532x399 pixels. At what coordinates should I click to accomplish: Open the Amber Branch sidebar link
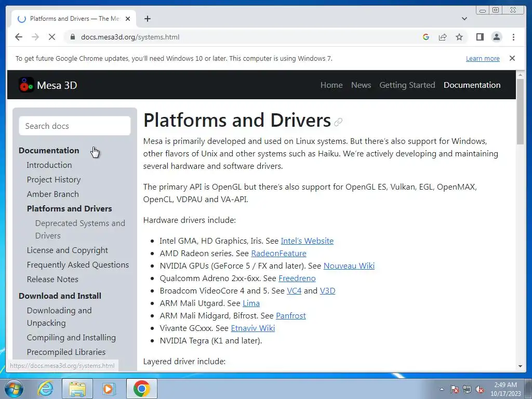tap(52, 194)
